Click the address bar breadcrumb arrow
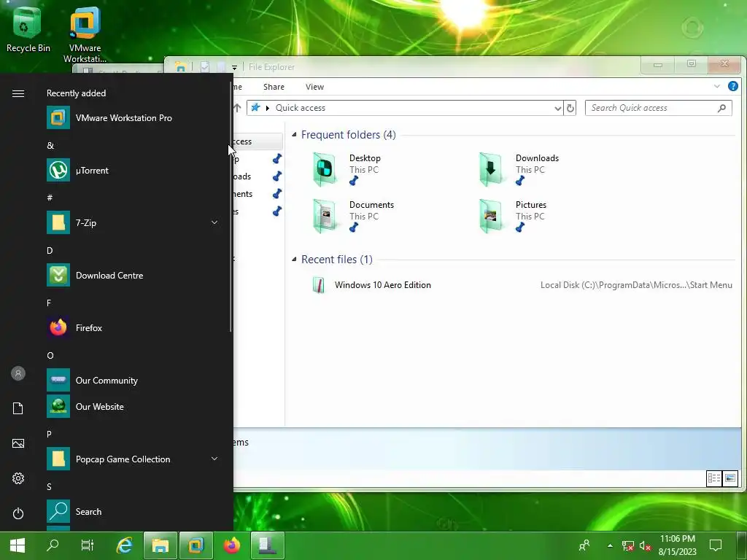Screen dimensions: 747x560 point(267,108)
